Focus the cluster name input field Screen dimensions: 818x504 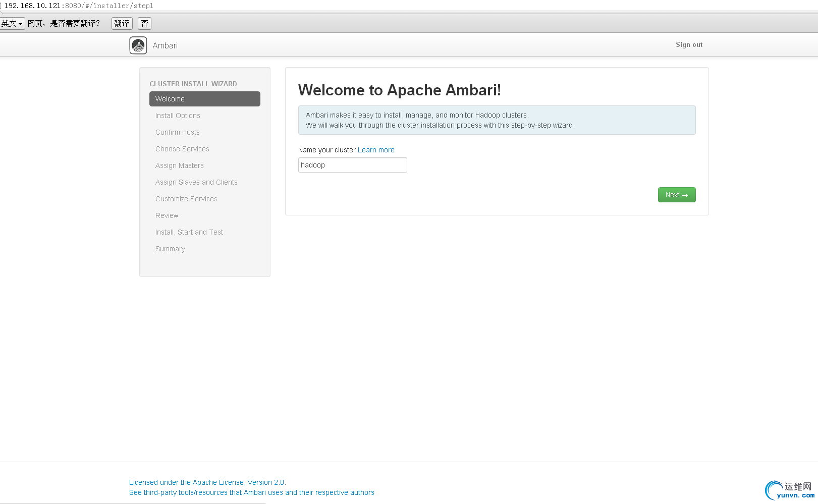click(x=352, y=165)
